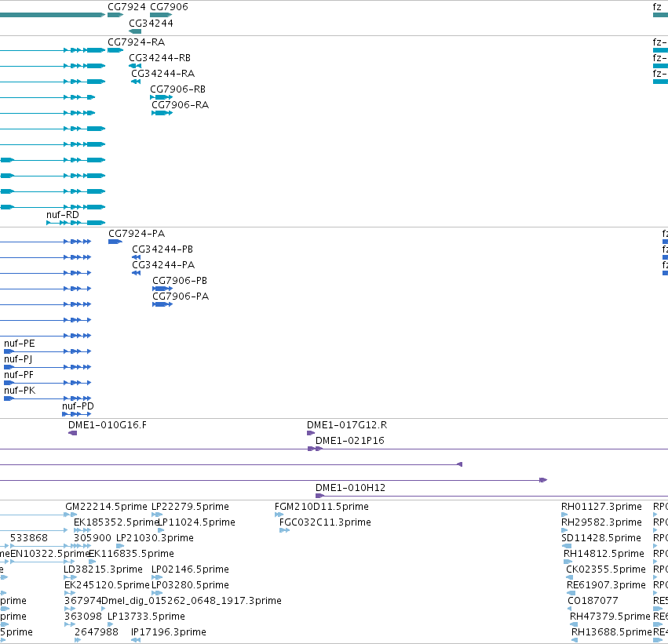
Task: Select the 305900 feature label
Action: (93, 538)
